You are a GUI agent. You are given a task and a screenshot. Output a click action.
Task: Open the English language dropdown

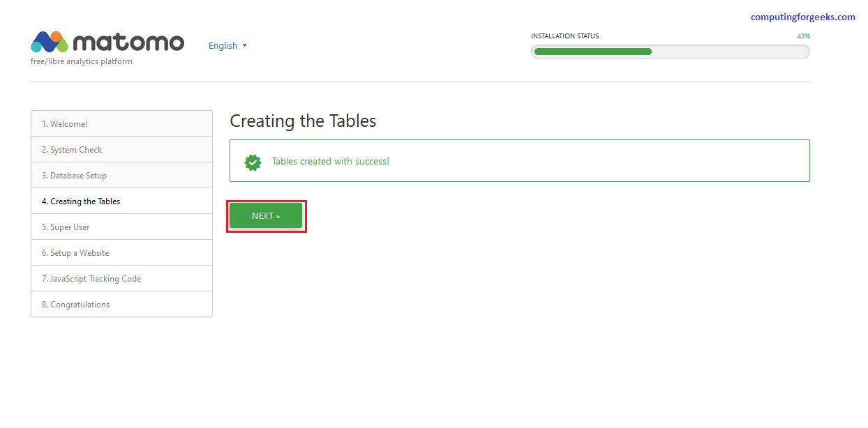(227, 46)
